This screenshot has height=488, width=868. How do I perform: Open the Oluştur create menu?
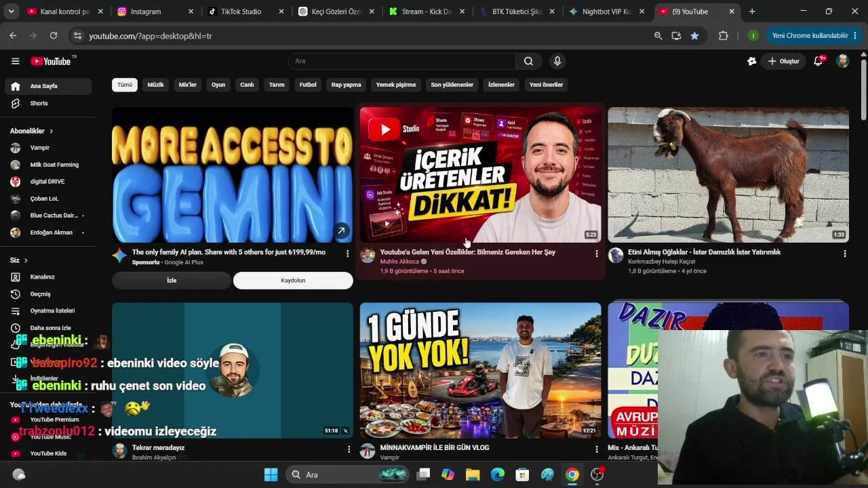click(783, 61)
